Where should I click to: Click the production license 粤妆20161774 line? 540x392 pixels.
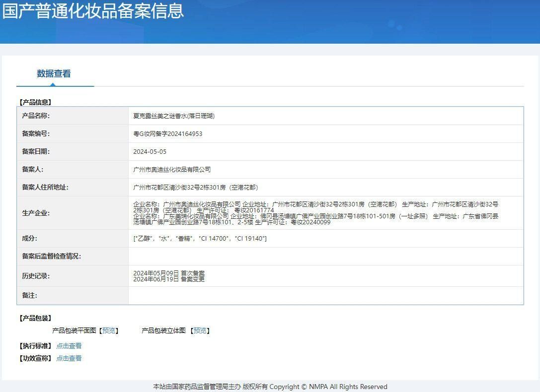(x=204, y=210)
